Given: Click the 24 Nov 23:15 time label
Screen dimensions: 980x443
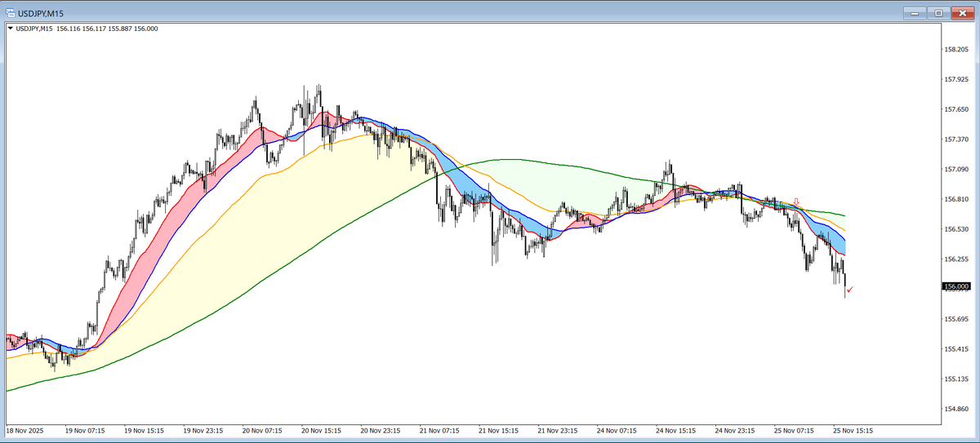Looking at the screenshot, I should [735, 430].
